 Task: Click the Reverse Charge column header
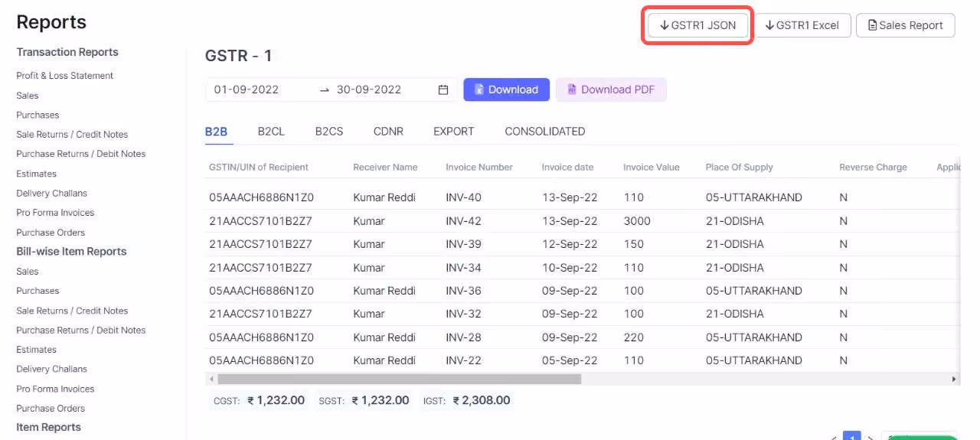coord(873,167)
